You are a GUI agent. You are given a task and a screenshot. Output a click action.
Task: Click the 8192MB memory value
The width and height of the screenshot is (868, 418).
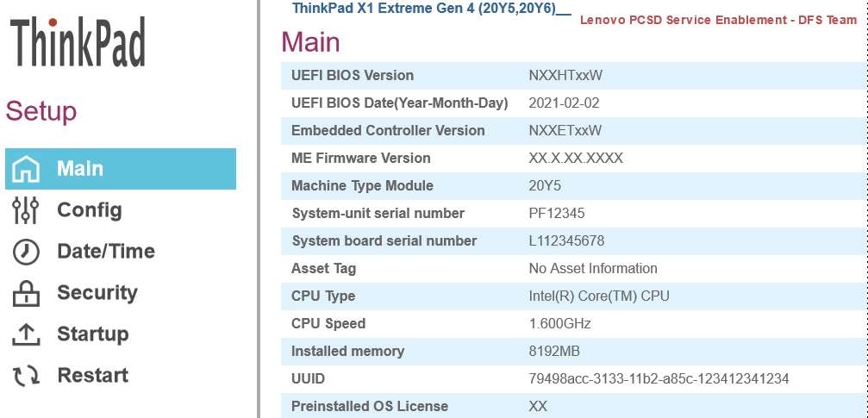554,352
